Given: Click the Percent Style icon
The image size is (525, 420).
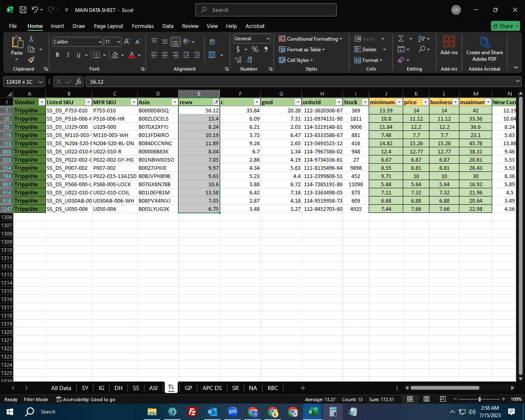Looking at the screenshot, I should click(x=255, y=49).
